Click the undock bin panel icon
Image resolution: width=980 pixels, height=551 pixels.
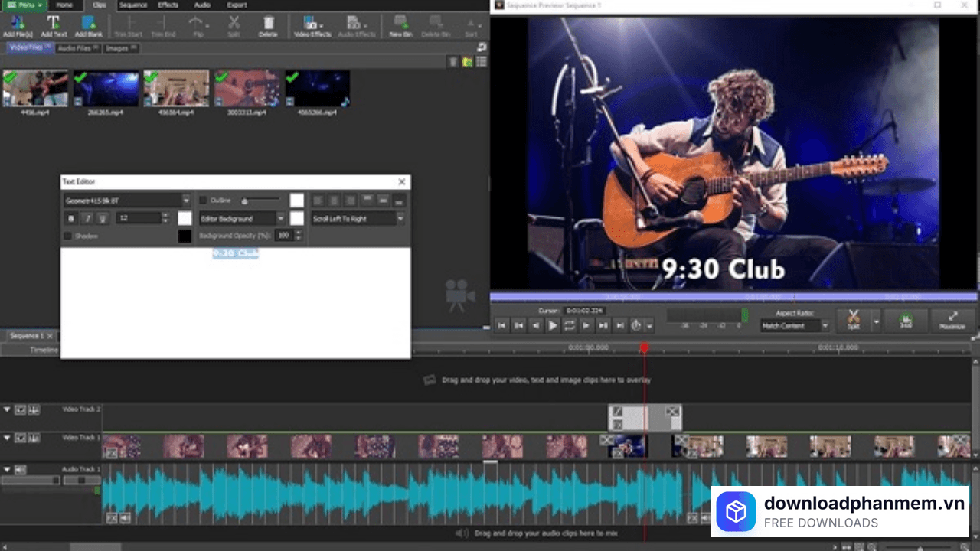point(482,47)
